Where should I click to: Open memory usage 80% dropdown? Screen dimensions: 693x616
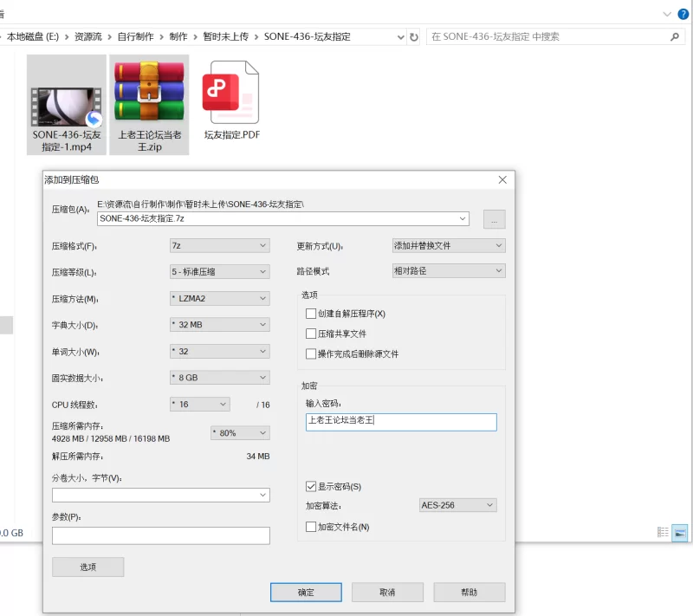pos(240,433)
